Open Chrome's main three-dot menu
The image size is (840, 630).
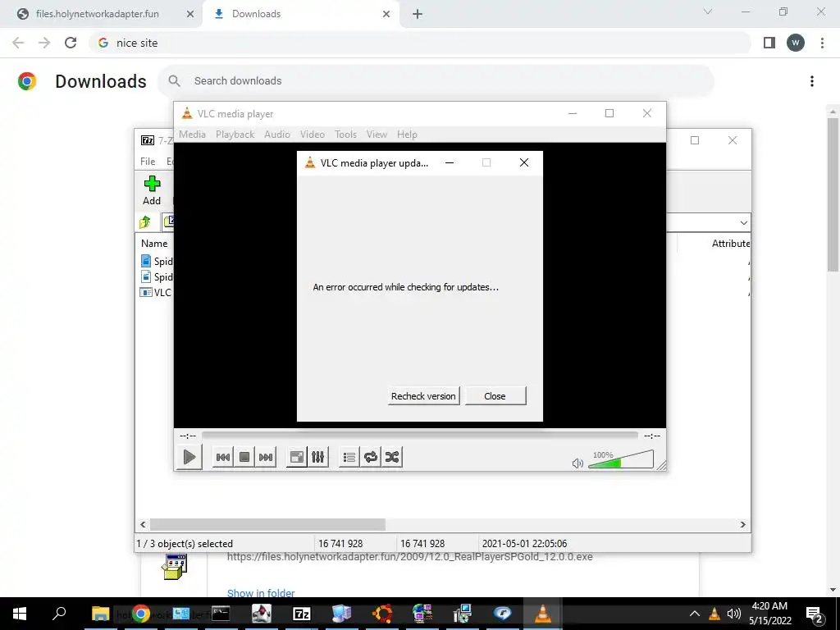pos(822,43)
